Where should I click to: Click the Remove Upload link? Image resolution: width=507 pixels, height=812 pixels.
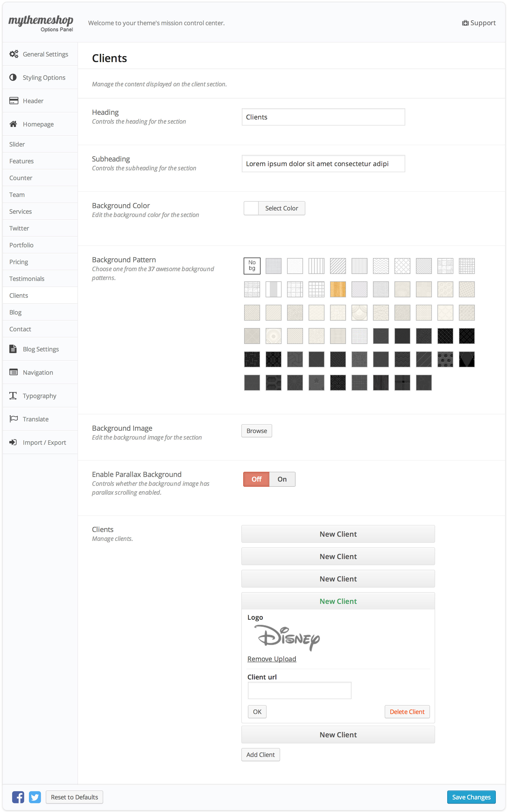pos(272,659)
